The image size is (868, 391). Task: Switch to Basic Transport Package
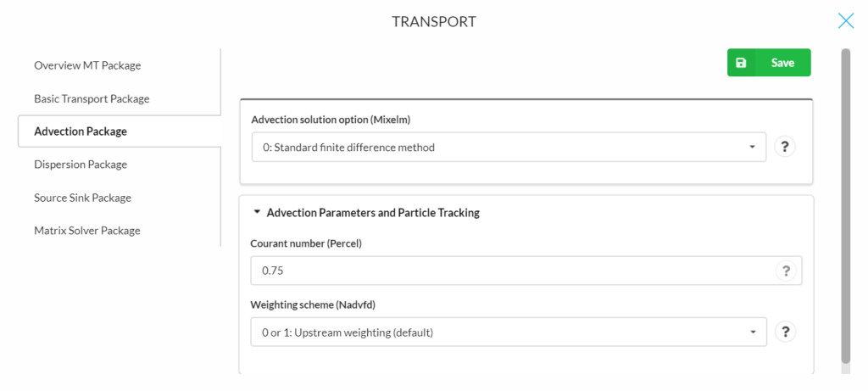[92, 98]
